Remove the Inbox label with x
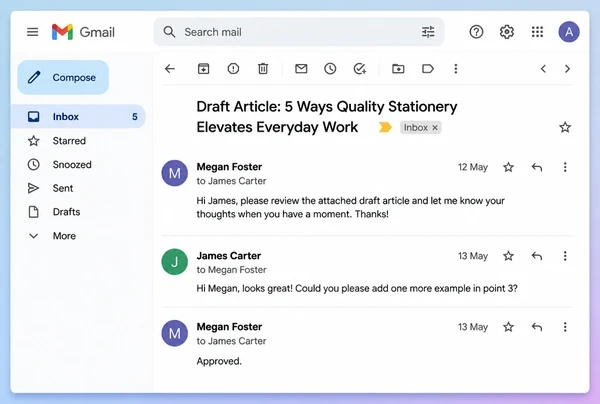 point(435,128)
